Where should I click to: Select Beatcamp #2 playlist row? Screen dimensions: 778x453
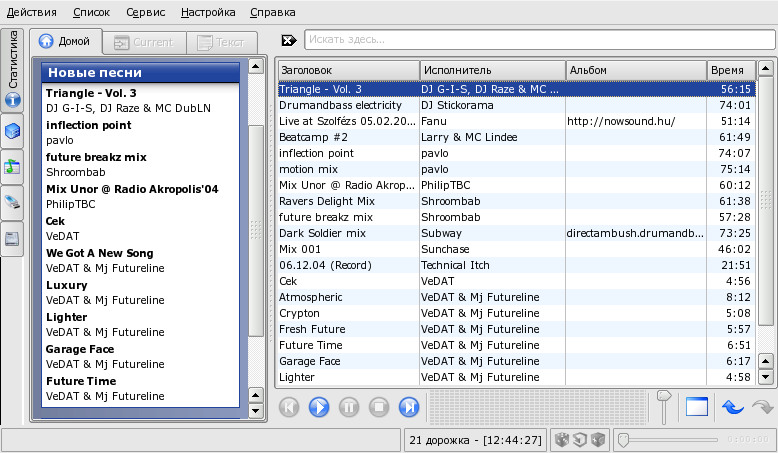tap(517, 137)
